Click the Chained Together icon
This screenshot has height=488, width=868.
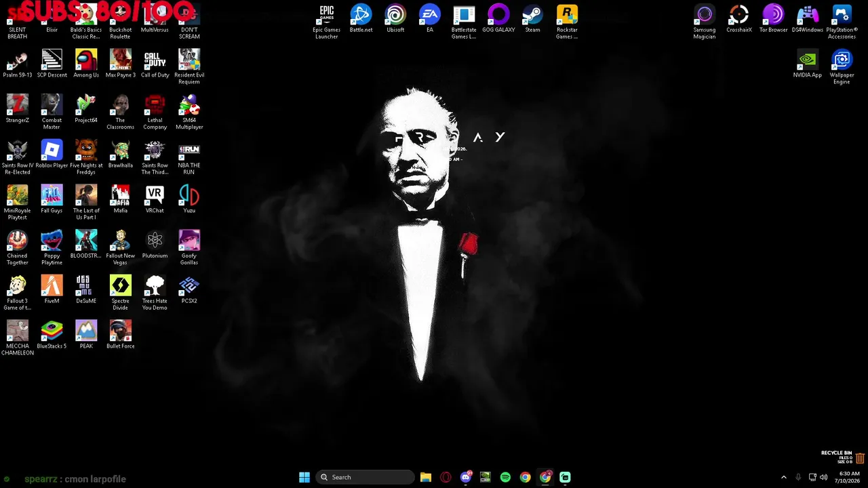18,248
